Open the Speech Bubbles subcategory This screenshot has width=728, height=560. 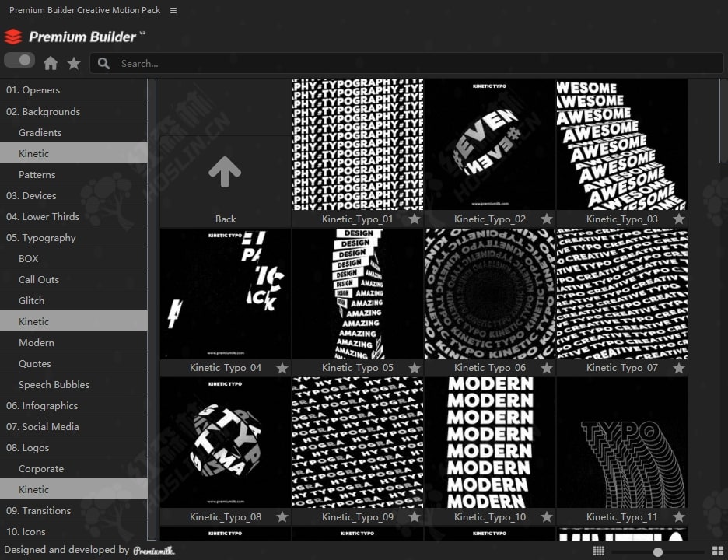coord(74,384)
